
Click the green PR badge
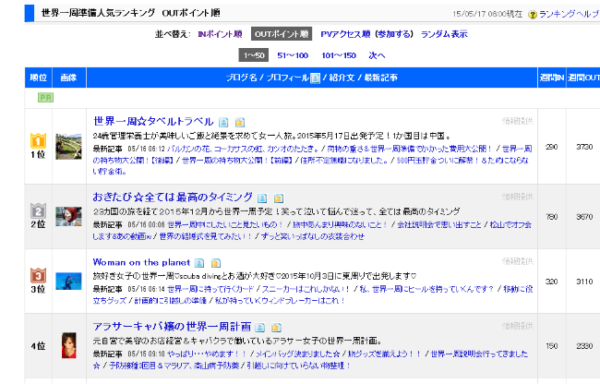coord(46,98)
